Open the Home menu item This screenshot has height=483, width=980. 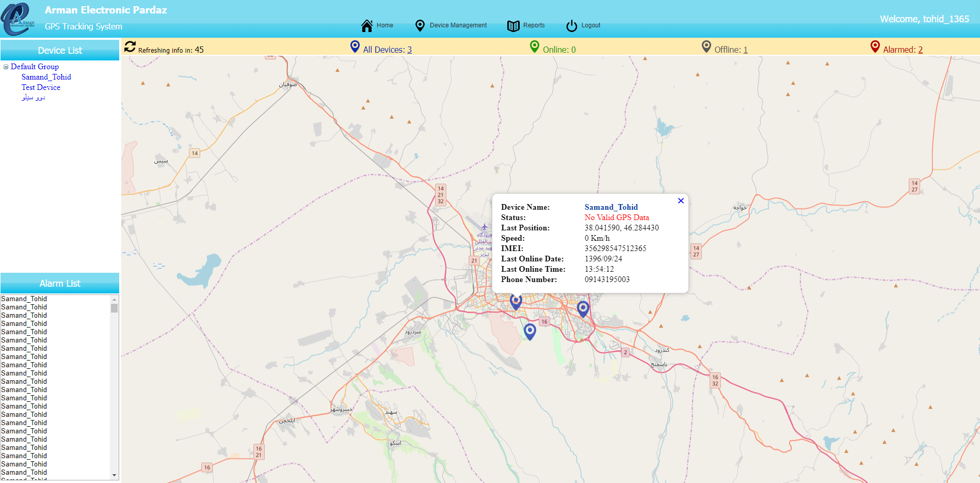tap(384, 25)
